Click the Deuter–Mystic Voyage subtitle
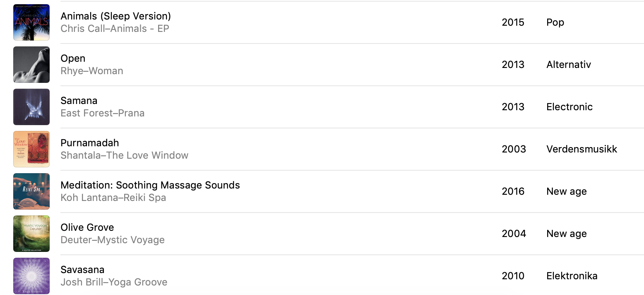This screenshot has height=295, width=644. coord(113,240)
